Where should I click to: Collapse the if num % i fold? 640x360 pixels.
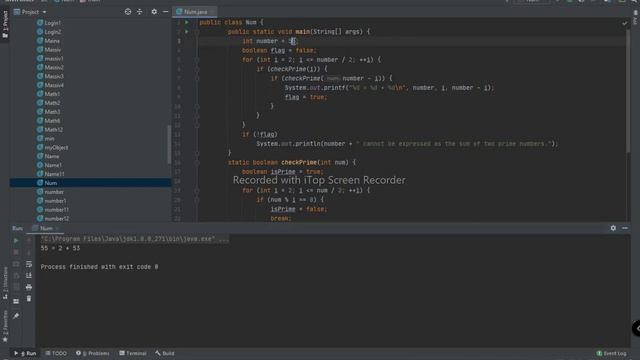pyautogui.click(x=197, y=200)
